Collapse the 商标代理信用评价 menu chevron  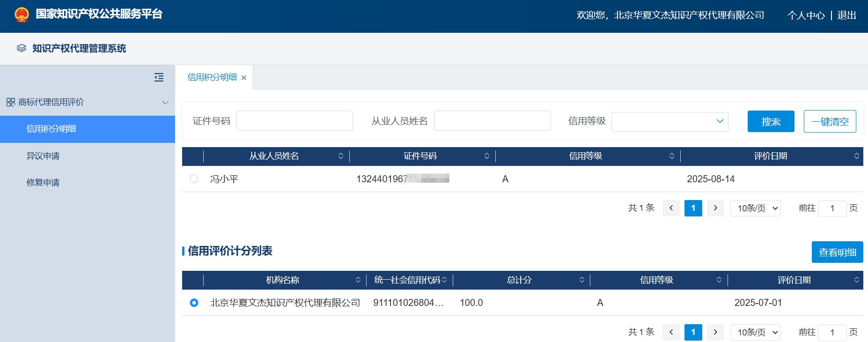165,103
